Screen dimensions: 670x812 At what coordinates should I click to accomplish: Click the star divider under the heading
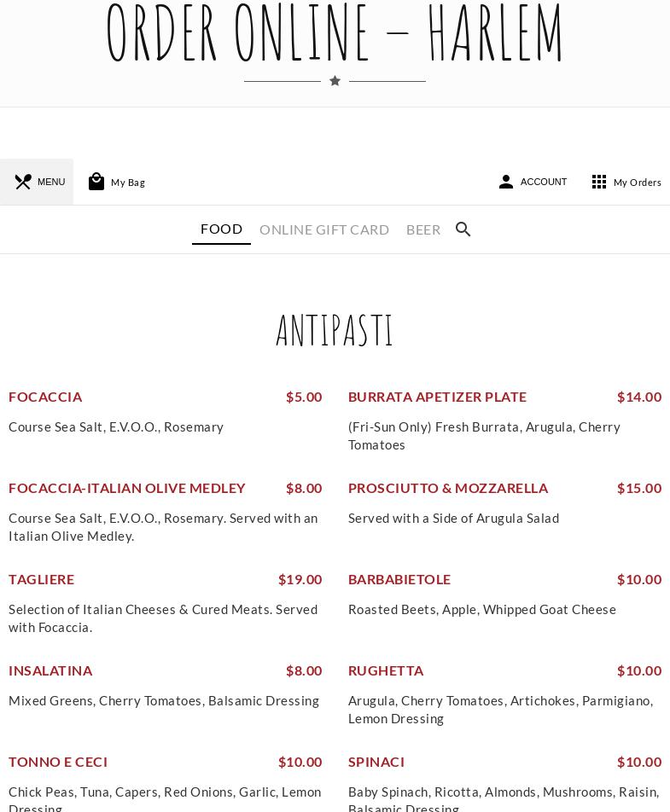(335, 81)
